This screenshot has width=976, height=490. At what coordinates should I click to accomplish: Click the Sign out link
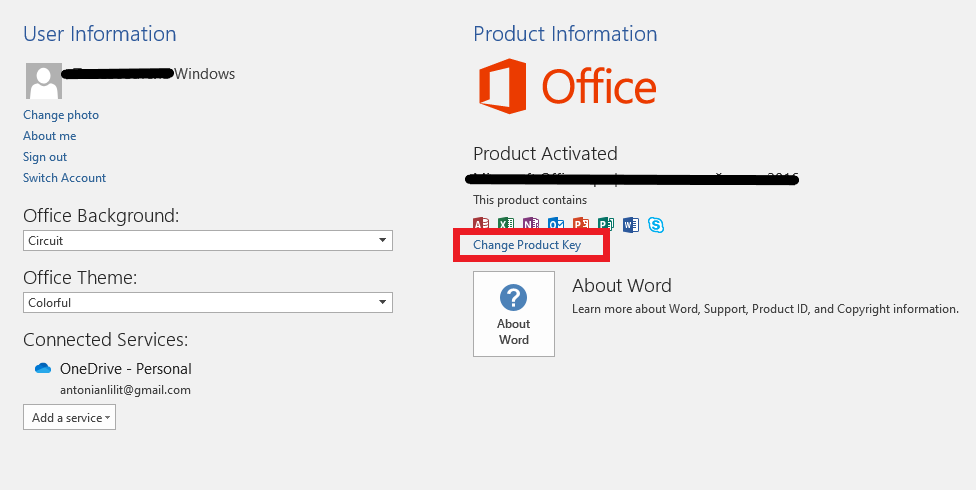45,157
